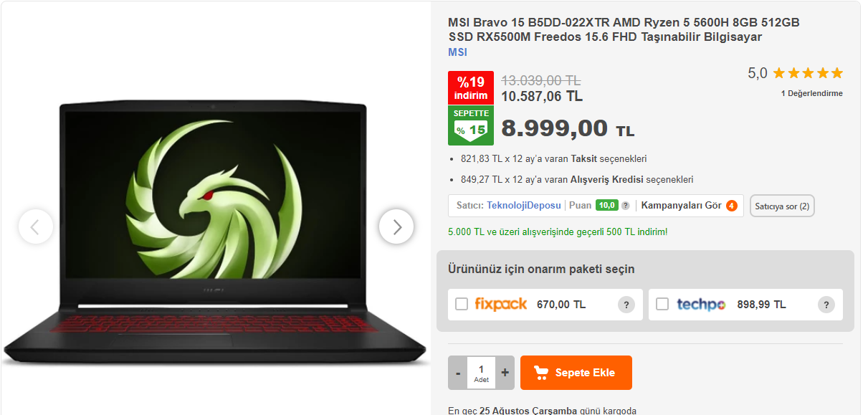Image resolution: width=868 pixels, height=415 pixels.
Task: Increase quantity with the plus button
Action: tap(505, 373)
